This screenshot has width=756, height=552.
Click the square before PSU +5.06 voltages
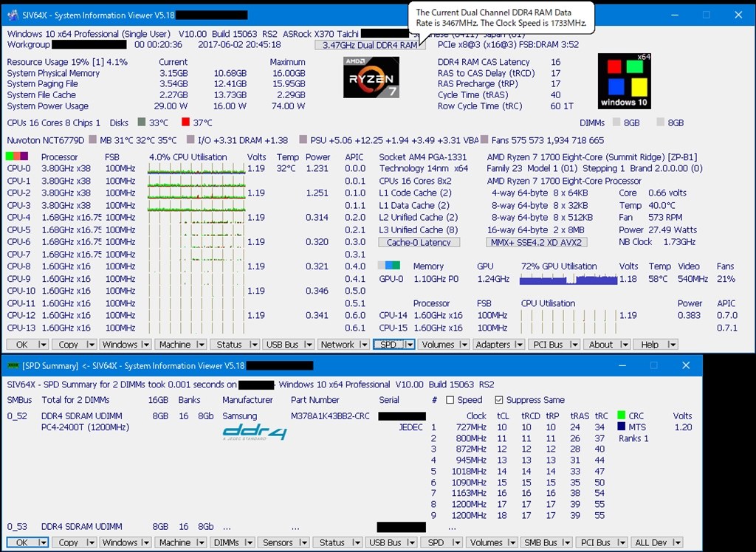coord(303,139)
